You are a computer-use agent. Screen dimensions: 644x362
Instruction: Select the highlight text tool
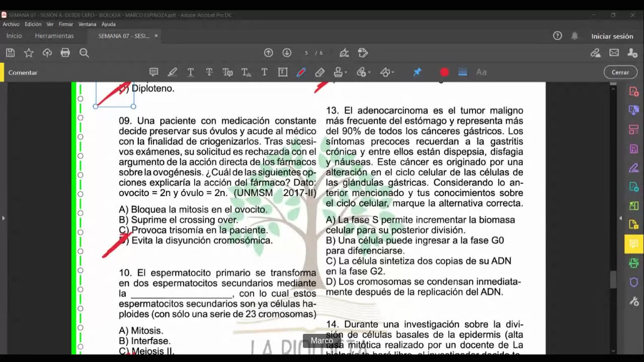(173, 72)
